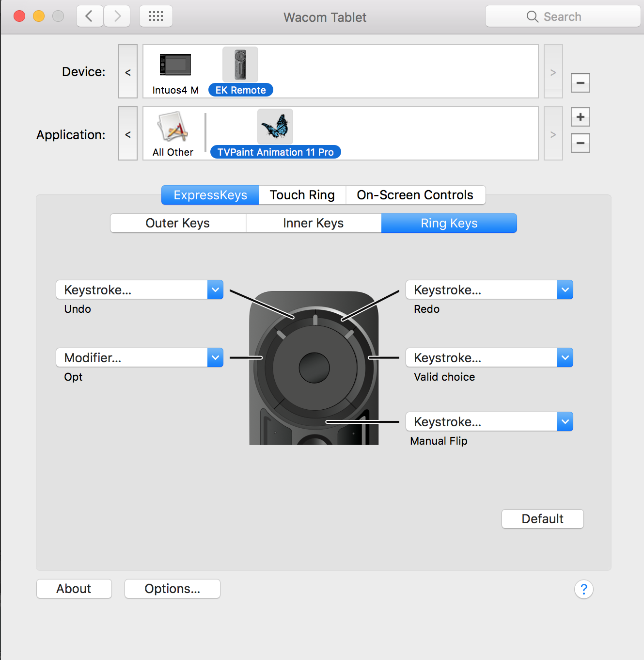Screen dimensions: 644x660
Task: Open Undo Keystroke dropdown
Action: (x=140, y=290)
